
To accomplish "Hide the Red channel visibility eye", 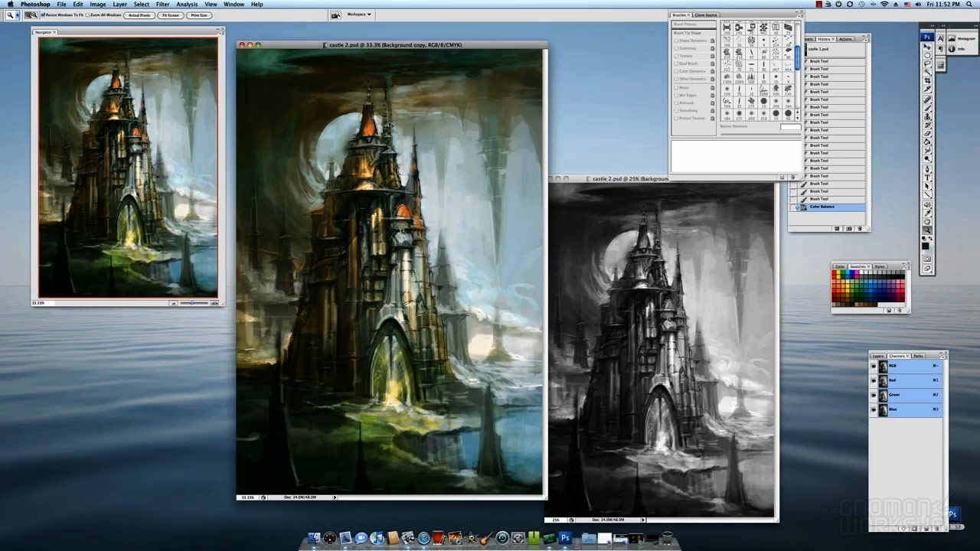I will [874, 380].
